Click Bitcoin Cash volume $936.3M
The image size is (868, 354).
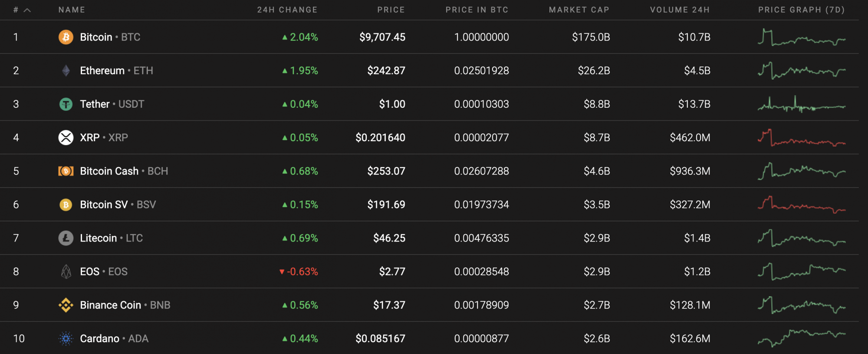690,171
